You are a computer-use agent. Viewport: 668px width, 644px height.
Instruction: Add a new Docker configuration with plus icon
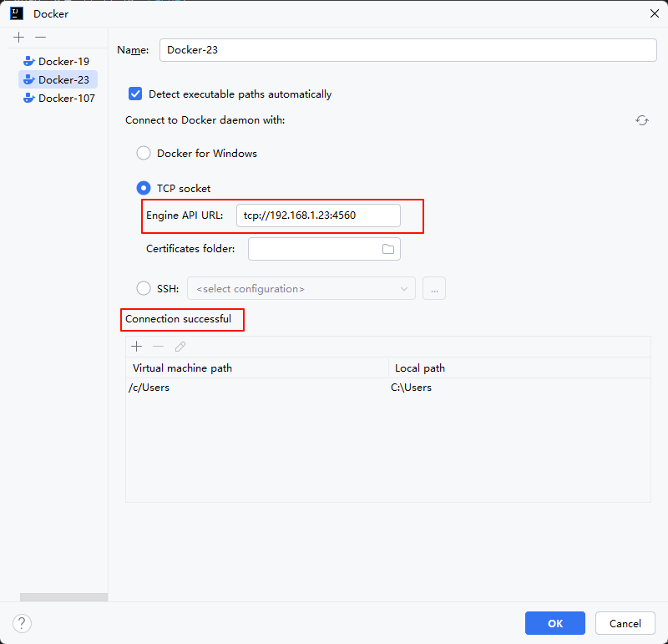[x=18, y=38]
